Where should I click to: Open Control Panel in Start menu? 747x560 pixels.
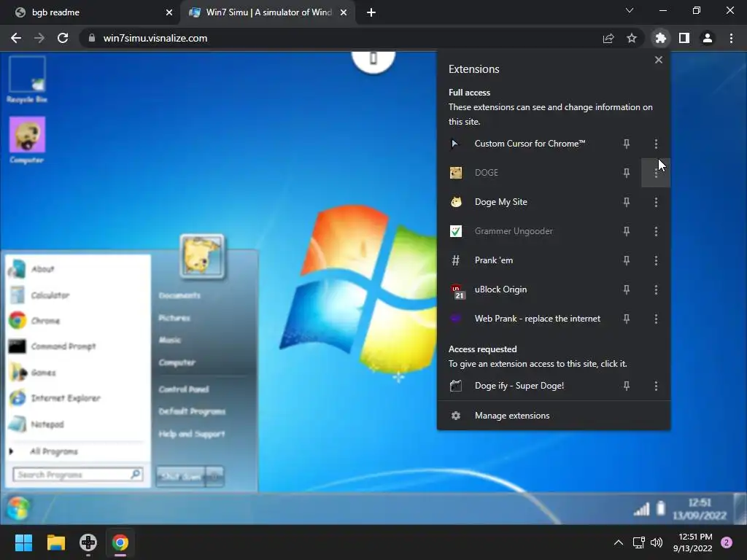point(184,389)
